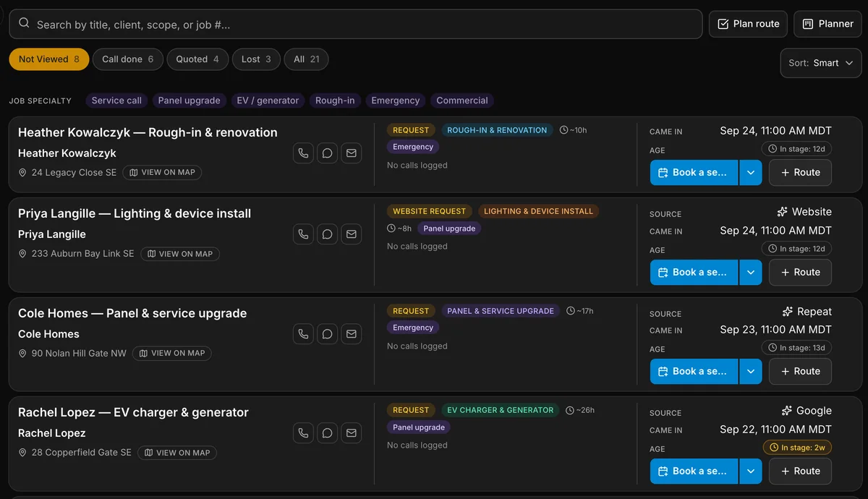The width and height of the screenshot is (868, 499).
Task: Show the All jobs tab
Action: (x=306, y=59)
